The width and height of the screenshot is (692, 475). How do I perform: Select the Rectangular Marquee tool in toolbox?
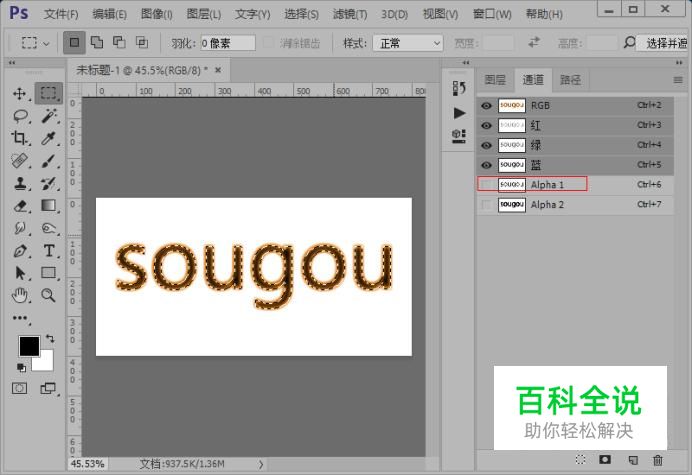click(49, 93)
